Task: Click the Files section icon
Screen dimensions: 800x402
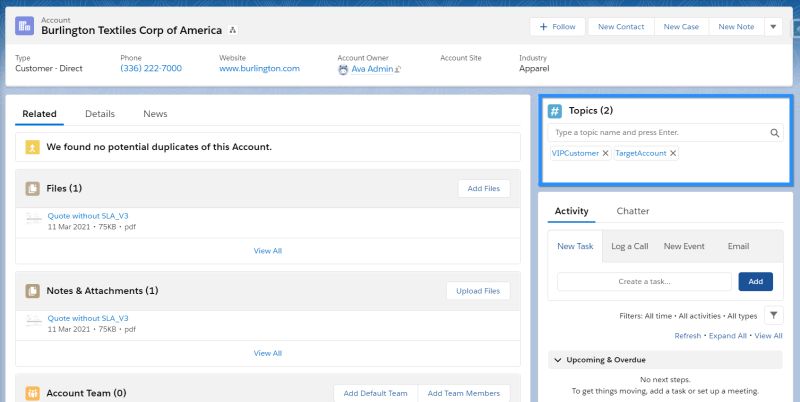Action: pos(33,189)
